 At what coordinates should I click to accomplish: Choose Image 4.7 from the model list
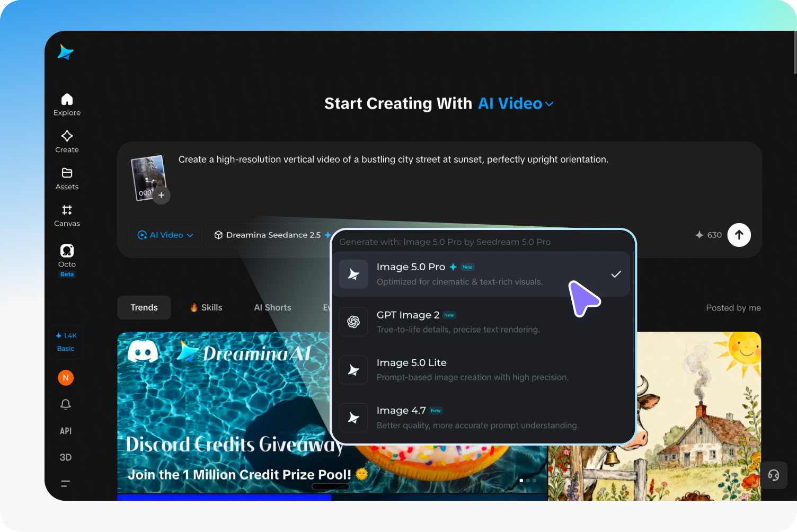coord(481,418)
